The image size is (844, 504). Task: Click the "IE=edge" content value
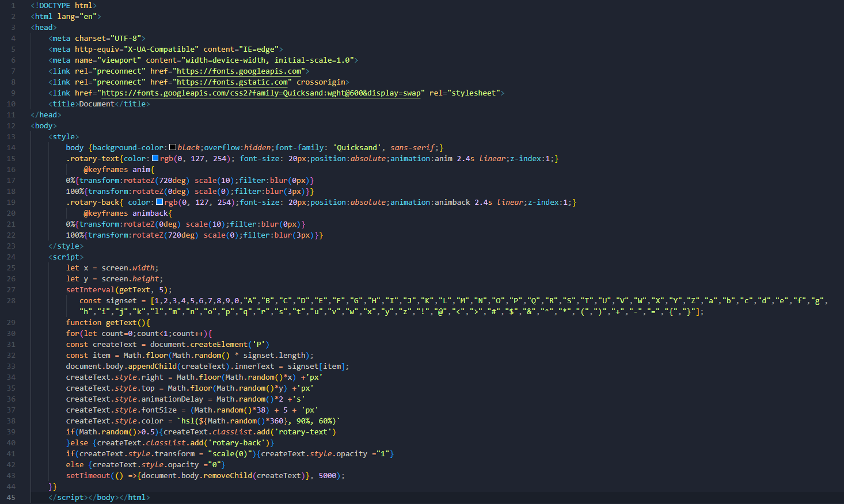[258, 49]
